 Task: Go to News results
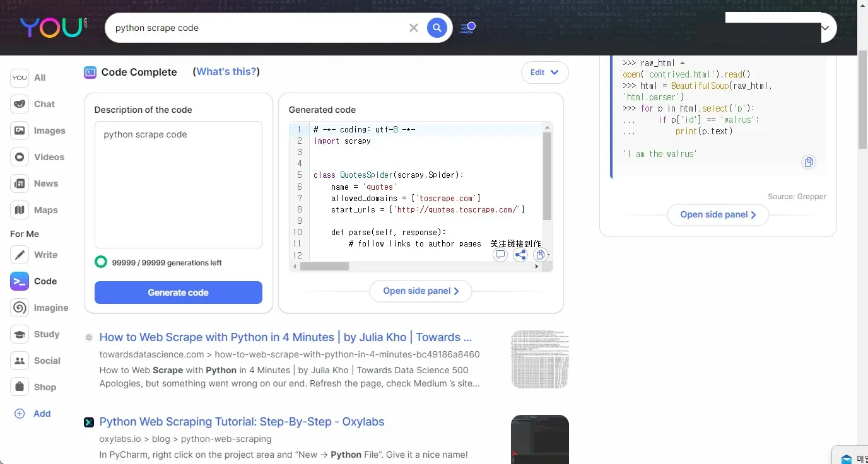coord(34,183)
